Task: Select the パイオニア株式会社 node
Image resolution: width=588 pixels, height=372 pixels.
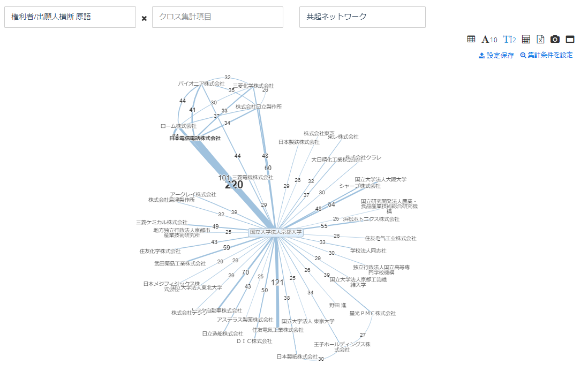Action: pos(201,83)
